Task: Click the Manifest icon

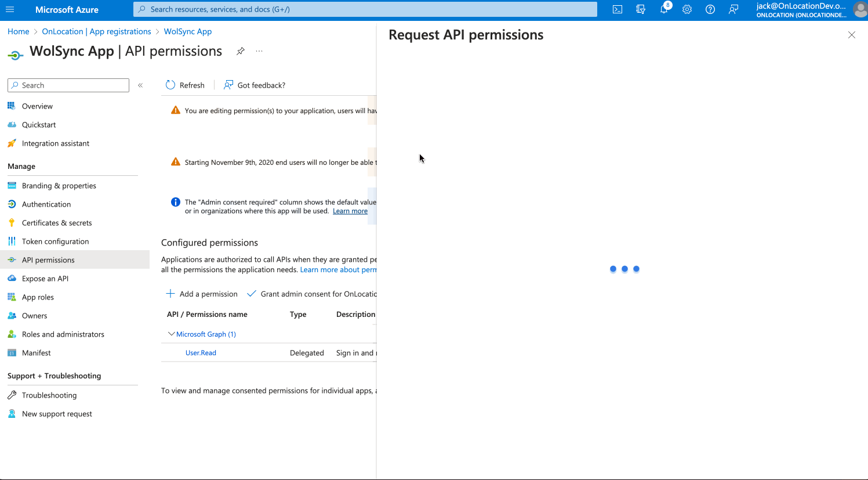Action: [12, 353]
